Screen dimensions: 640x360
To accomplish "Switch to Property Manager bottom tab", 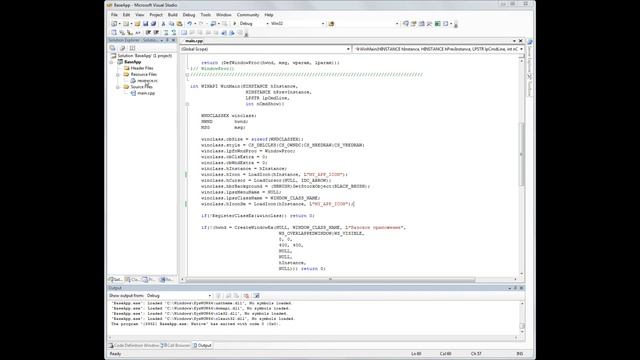I will 149,280.
